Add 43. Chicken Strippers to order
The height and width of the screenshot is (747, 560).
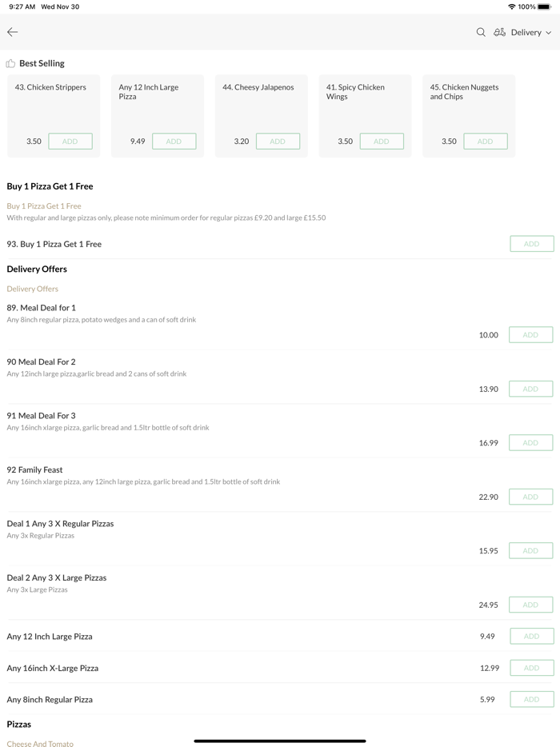70,142
